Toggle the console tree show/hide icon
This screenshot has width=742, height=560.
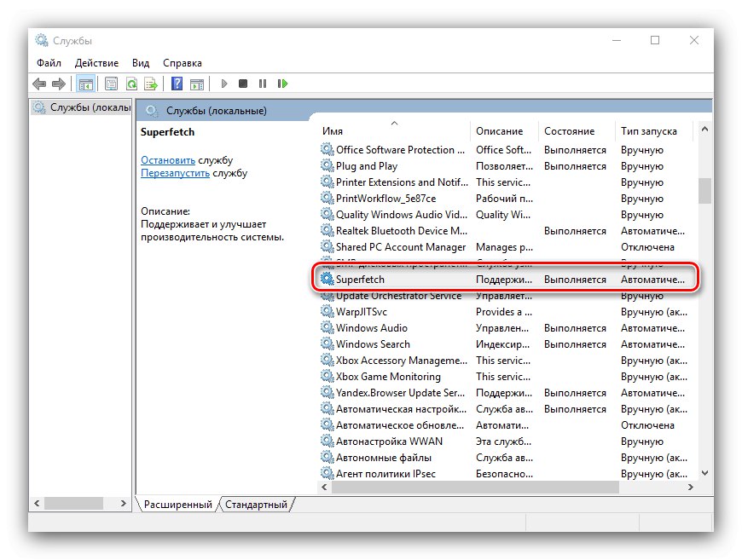pos(85,84)
